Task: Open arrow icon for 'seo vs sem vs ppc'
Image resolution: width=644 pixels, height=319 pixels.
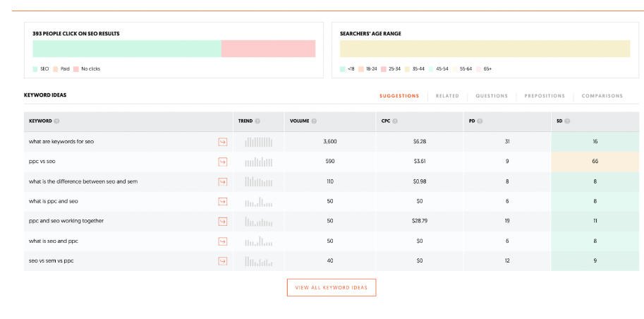Action: pyautogui.click(x=223, y=260)
